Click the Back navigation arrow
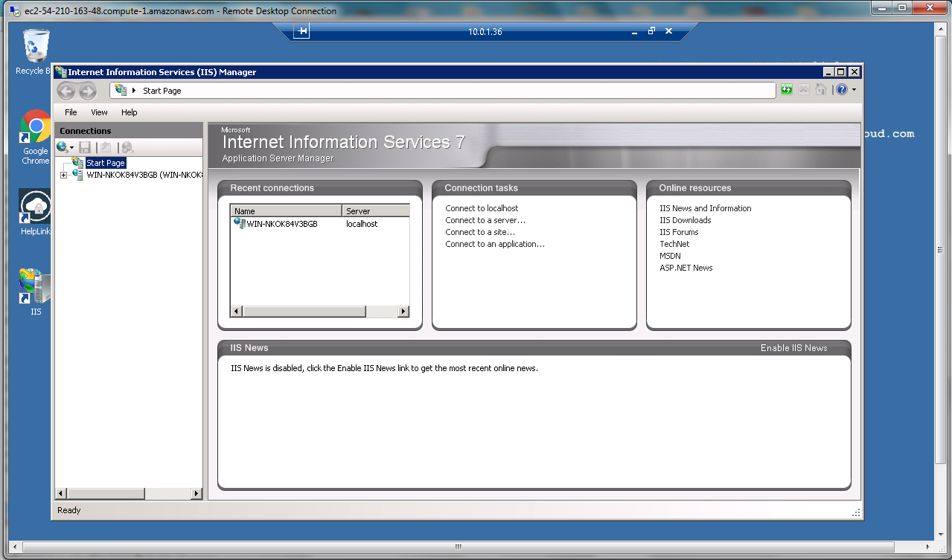Image resolution: width=952 pixels, height=560 pixels. tap(66, 91)
